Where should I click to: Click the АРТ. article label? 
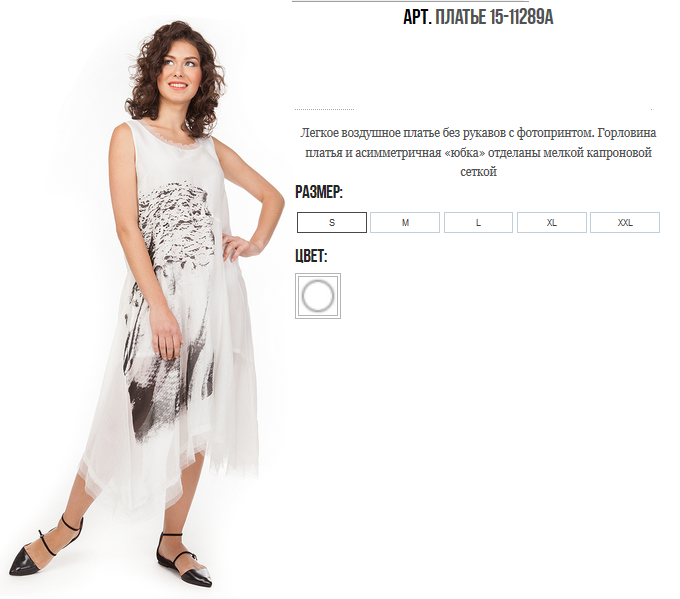tap(417, 17)
